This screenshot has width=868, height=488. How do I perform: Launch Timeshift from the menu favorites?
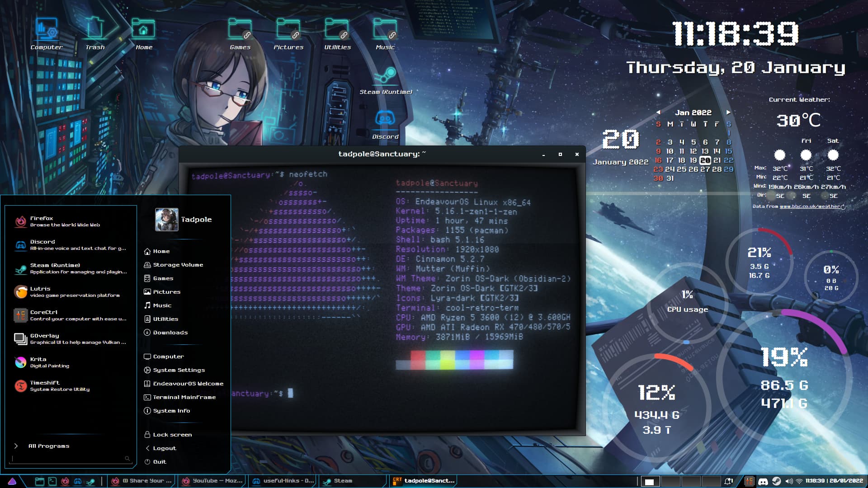coord(71,385)
